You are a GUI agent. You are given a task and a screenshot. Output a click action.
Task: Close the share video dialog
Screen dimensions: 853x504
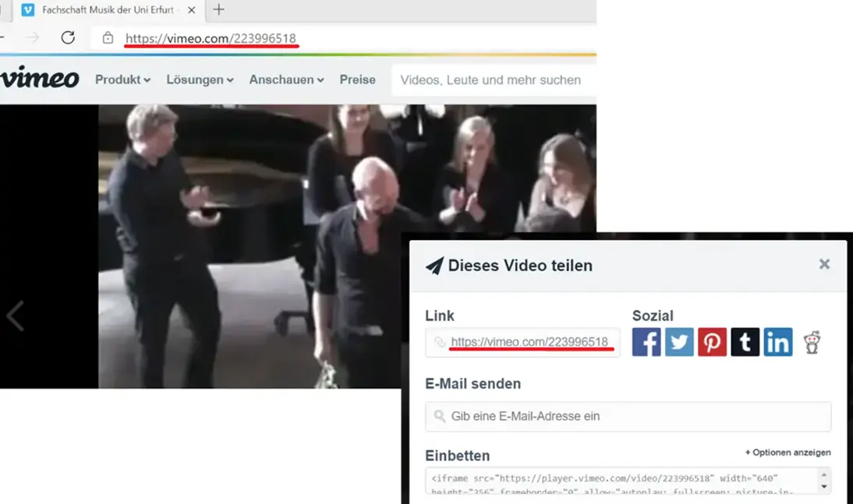point(824,264)
